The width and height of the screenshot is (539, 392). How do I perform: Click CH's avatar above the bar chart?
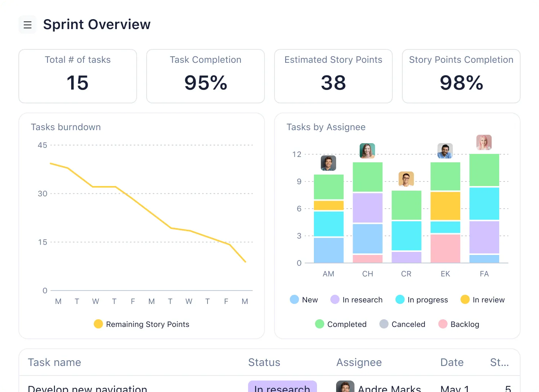pos(367,151)
